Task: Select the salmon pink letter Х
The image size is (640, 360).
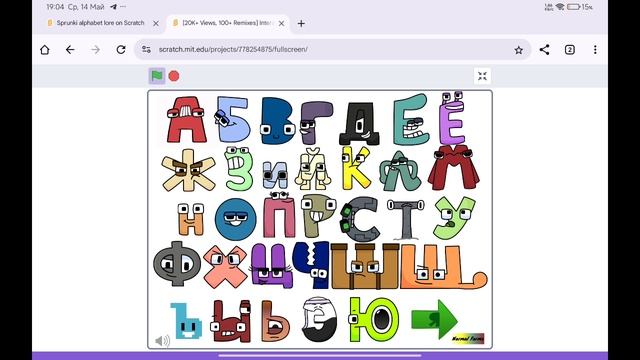Action: pos(225,267)
